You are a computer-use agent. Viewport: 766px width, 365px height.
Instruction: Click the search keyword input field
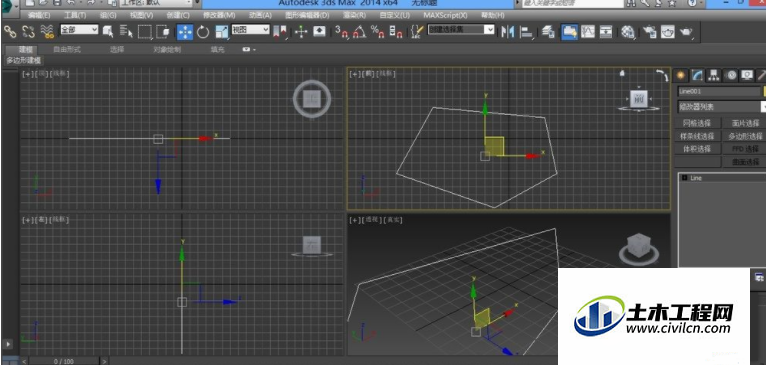573,3
